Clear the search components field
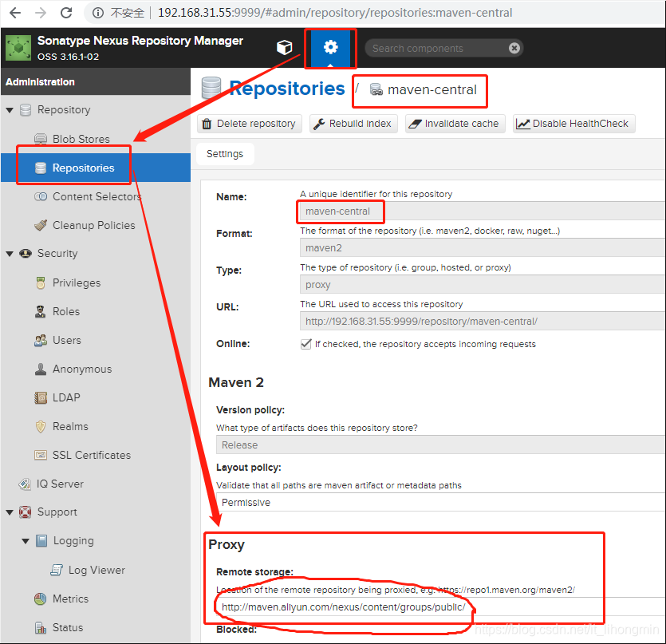Viewport: 666px width, 644px height. tap(514, 48)
